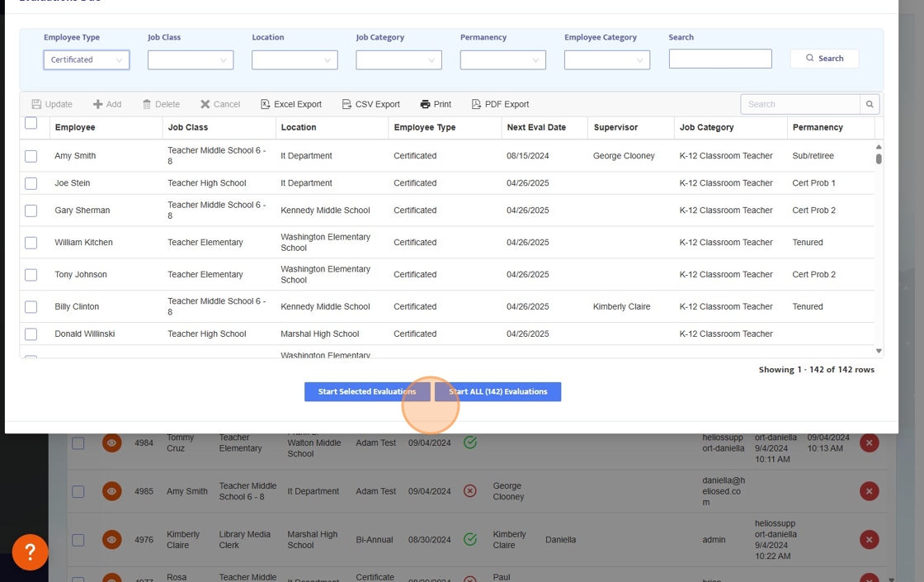
Task: Click green check status for Tommy Cruz
Action: (470, 442)
